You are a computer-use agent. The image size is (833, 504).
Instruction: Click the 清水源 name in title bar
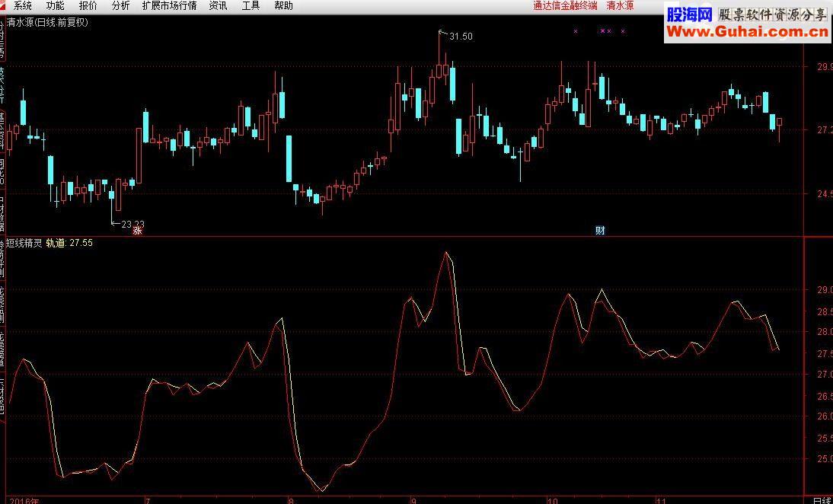[620, 6]
